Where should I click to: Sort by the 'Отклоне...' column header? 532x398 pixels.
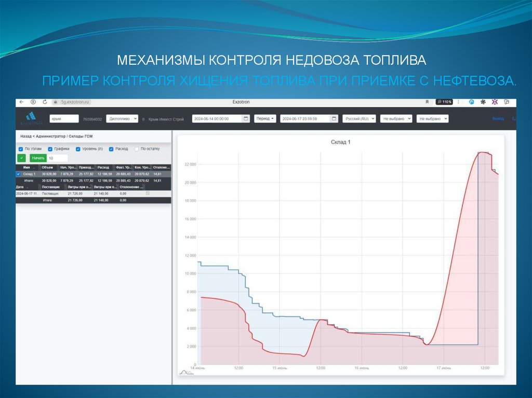coord(161,168)
